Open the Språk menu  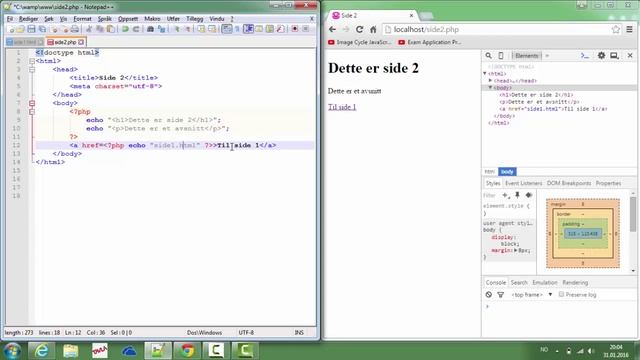coord(104,19)
